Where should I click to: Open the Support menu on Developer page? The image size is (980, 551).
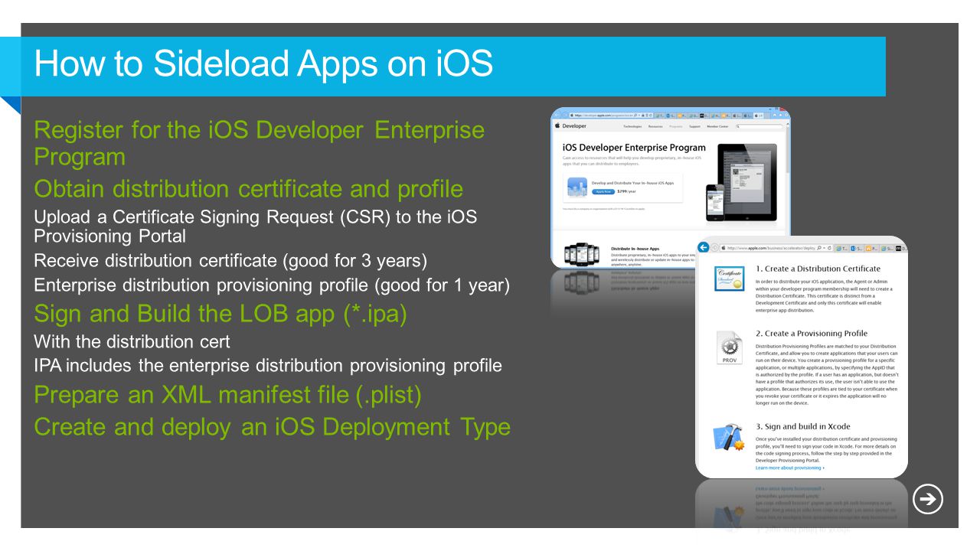pyautogui.click(x=694, y=126)
